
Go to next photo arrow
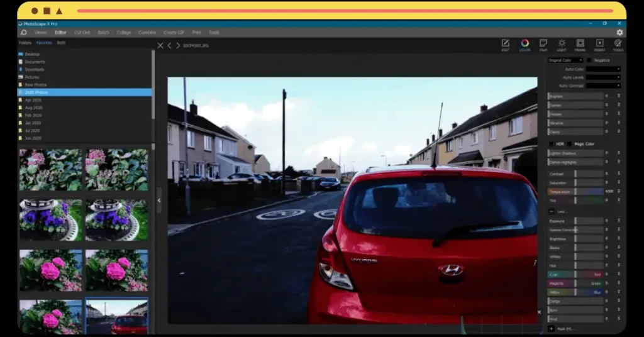tap(178, 45)
